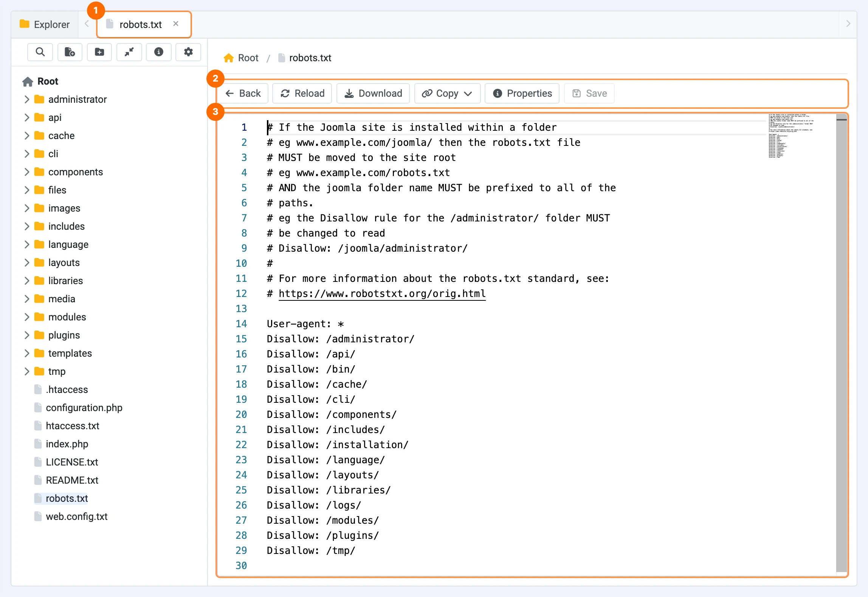The width and height of the screenshot is (868, 597).
Task: Open the Copy dropdown
Action: click(447, 93)
